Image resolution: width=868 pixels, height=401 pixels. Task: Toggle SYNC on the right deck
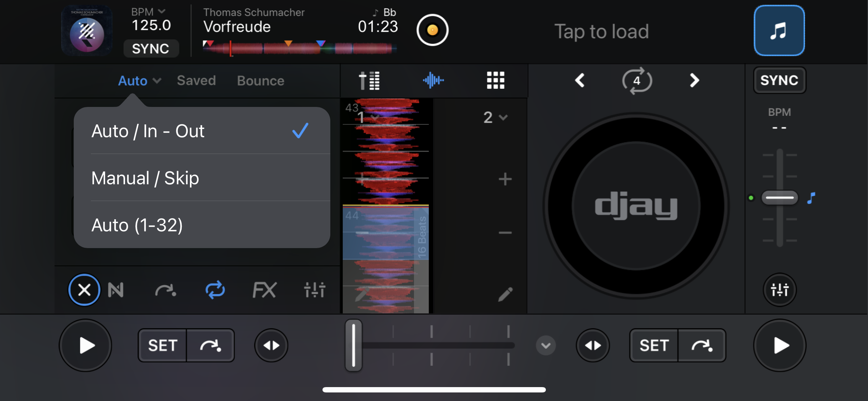point(779,80)
